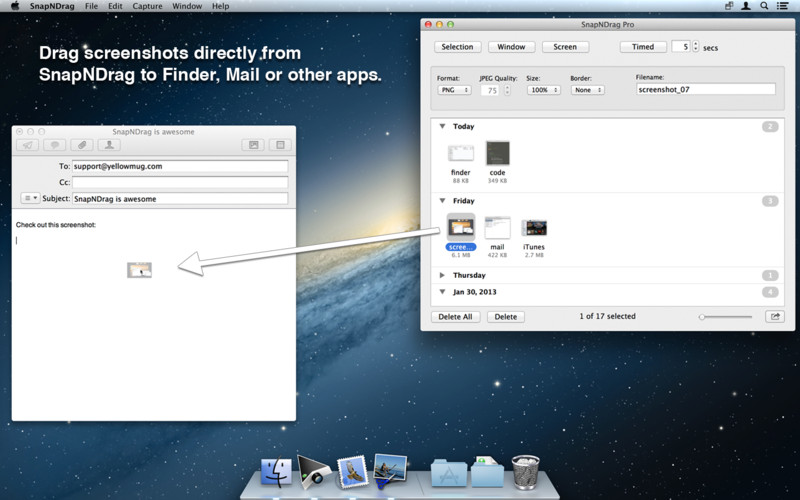Open Preview icon in the Dock
This screenshot has height=500, width=800.
(x=390, y=469)
